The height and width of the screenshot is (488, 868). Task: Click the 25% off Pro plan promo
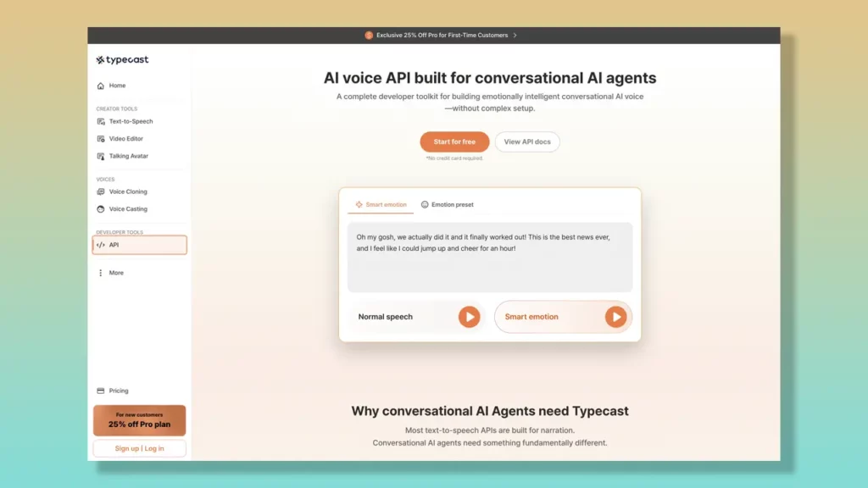tap(138, 420)
